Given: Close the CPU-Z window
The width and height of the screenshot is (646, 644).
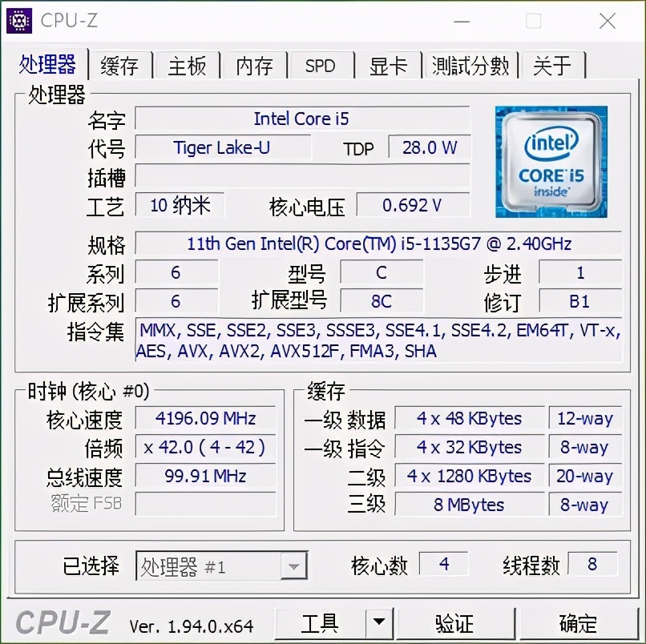Looking at the screenshot, I should click(608, 21).
